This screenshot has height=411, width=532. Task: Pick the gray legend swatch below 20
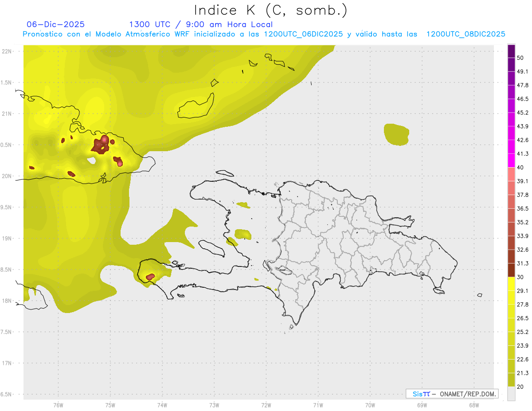(x=511, y=394)
